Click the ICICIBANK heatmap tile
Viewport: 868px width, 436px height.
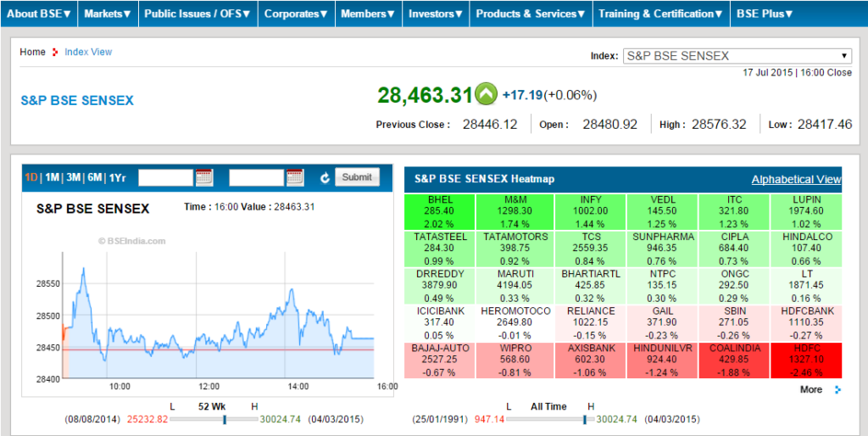pos(440,323)
